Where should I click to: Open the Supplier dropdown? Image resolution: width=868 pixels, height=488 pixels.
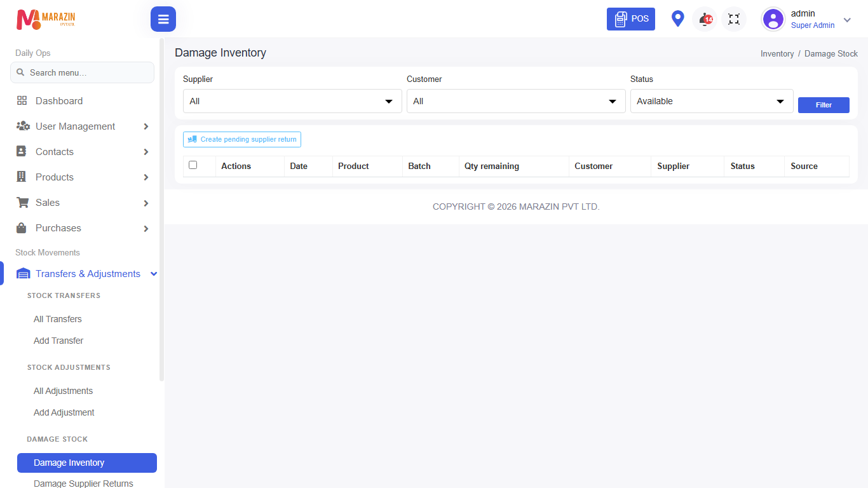292,101
